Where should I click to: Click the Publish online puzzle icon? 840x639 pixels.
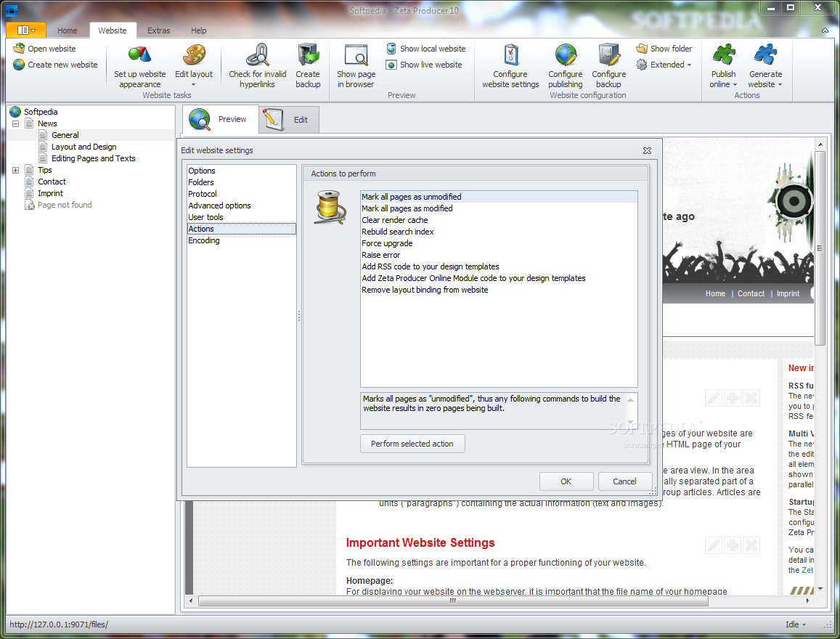(724, 54)
